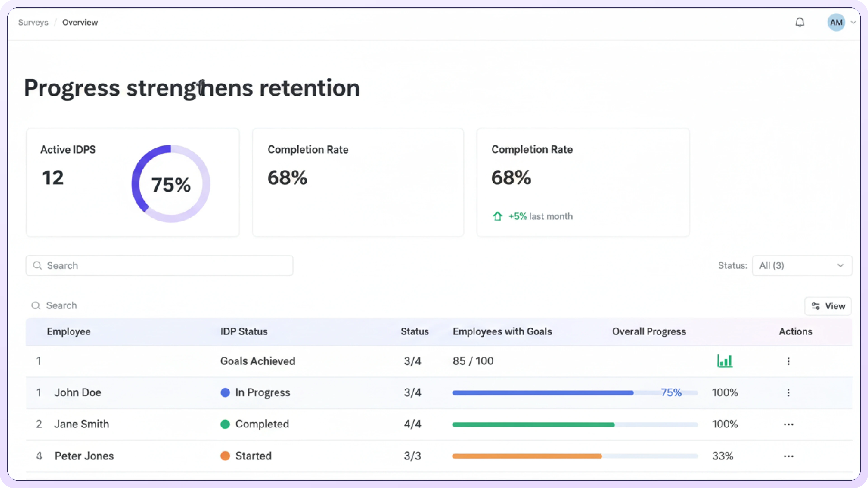
Task: Open the View options button
Action: 828,306
